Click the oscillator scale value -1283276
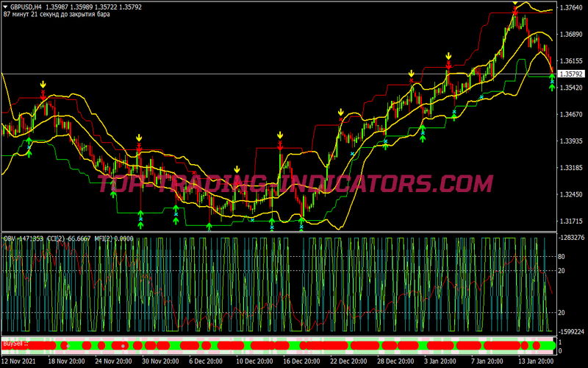 [571, 237]
